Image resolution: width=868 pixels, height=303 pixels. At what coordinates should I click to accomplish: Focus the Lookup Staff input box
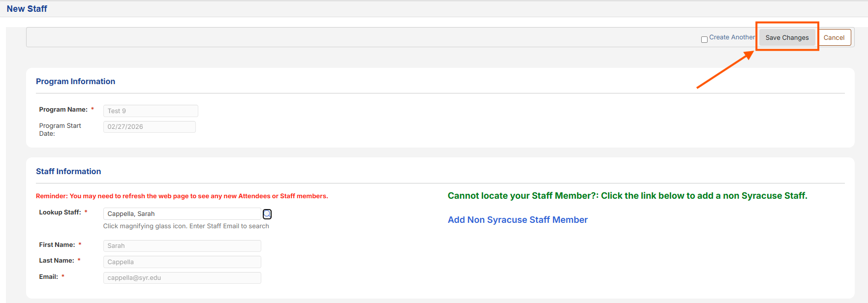click(x=182, y=214)
